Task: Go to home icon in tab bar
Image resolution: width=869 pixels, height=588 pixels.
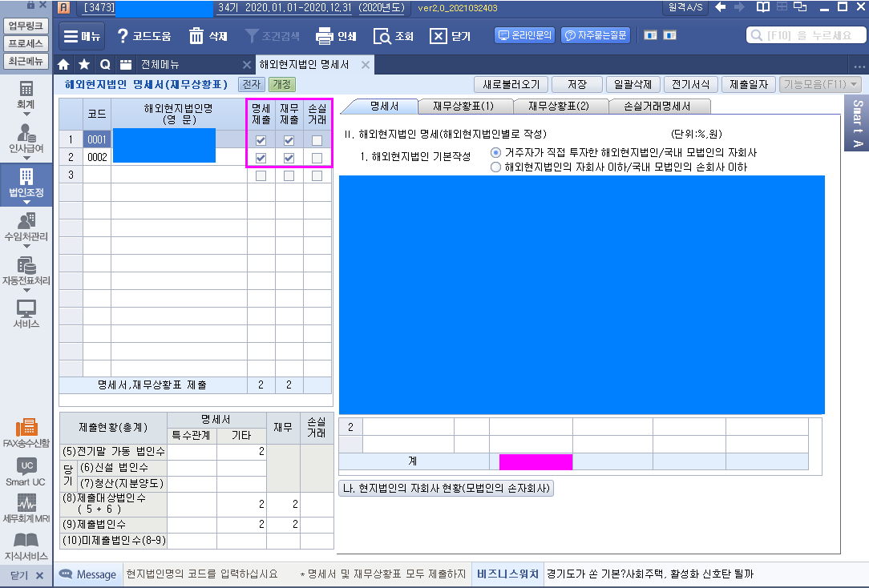Action: pos(64,65)
